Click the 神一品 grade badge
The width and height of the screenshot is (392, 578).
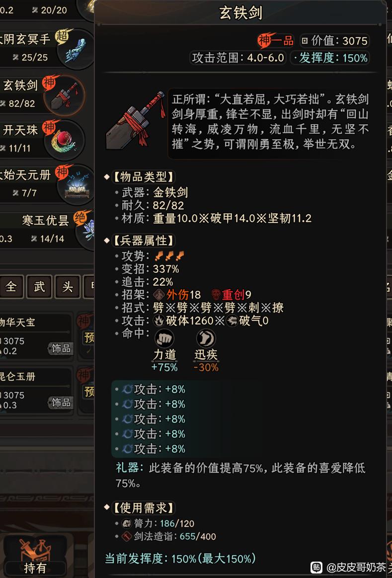tap(276, 41)
